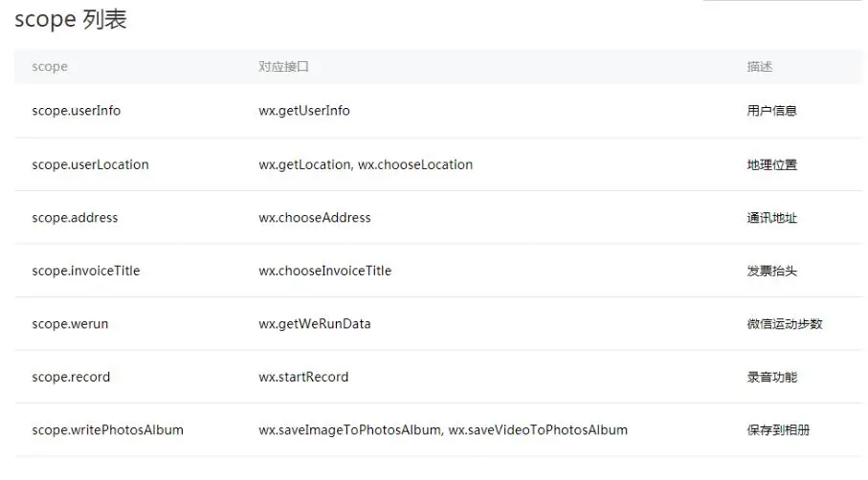Image resolution: width=868 pixels, height=480 pixels.
Task: Click the wx.getLocation, wx.chooseLocation cell
Action: pos(366,164)
